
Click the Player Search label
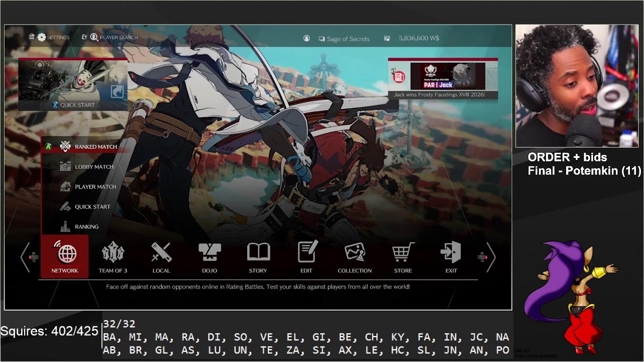coord(119,38)
